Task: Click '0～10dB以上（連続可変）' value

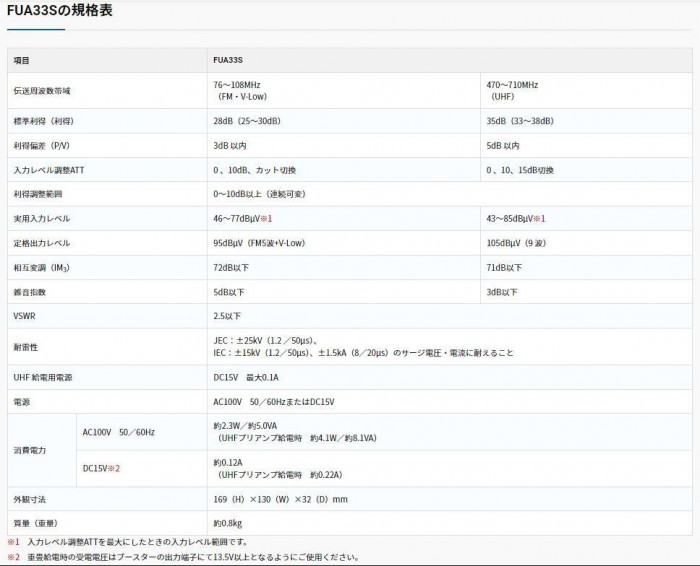Action: pyautogui.click(x=259, y=194)
